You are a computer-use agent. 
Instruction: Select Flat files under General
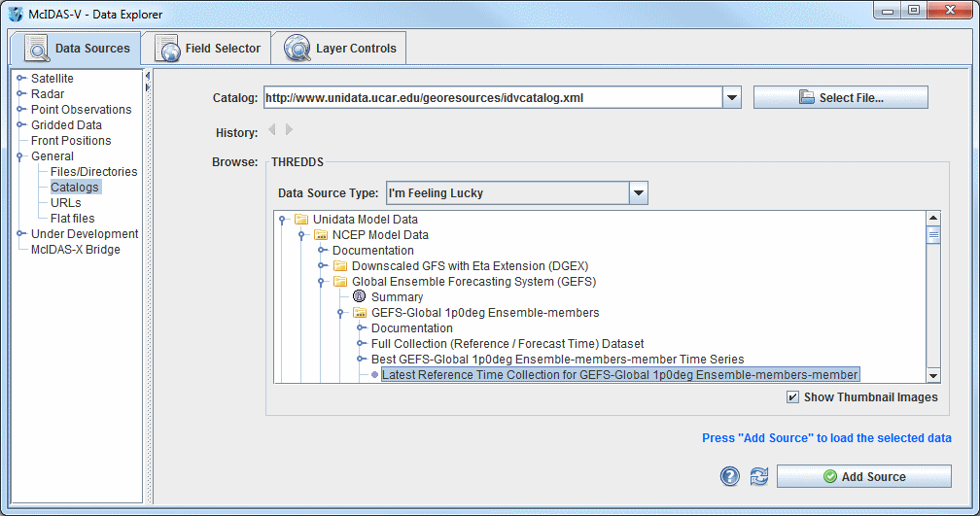click(x=73, y=219)
